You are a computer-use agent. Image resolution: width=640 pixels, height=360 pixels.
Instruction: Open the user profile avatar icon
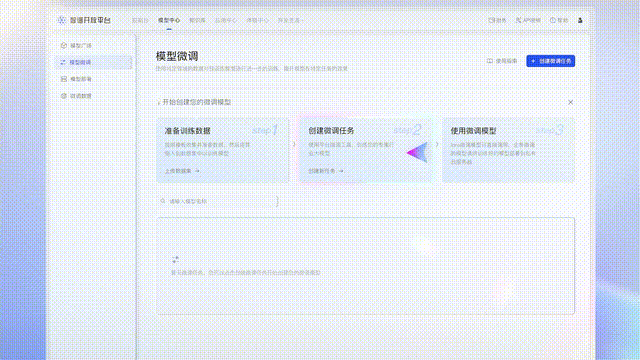tap(580, 20)
